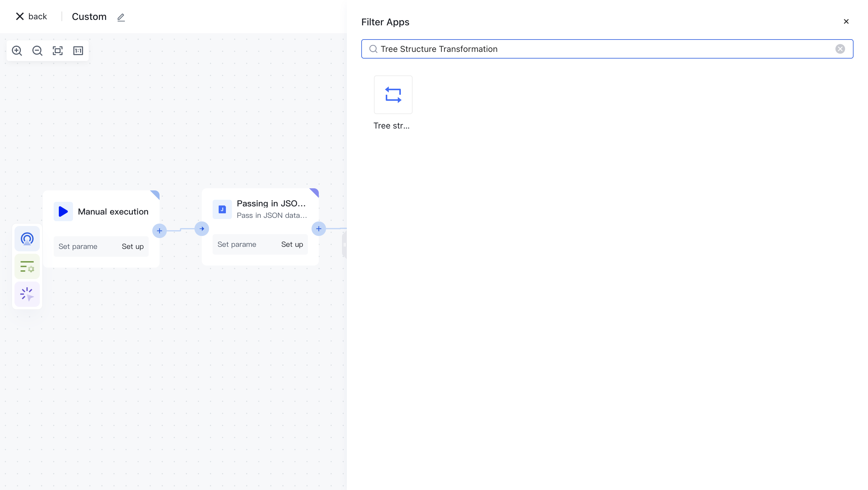Screen dimensions: 868x490
Task: Open the trigger node sidebar icon
Action: tap(27, 239)
